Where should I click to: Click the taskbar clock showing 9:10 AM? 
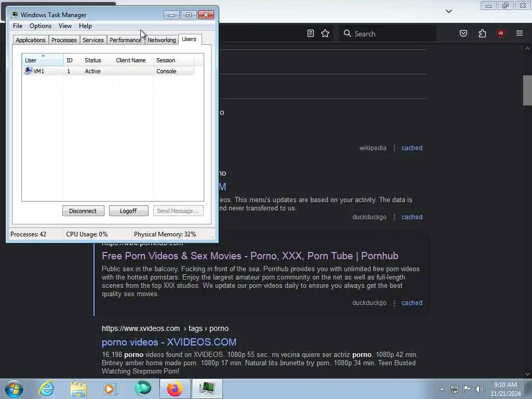click(506, 389)
